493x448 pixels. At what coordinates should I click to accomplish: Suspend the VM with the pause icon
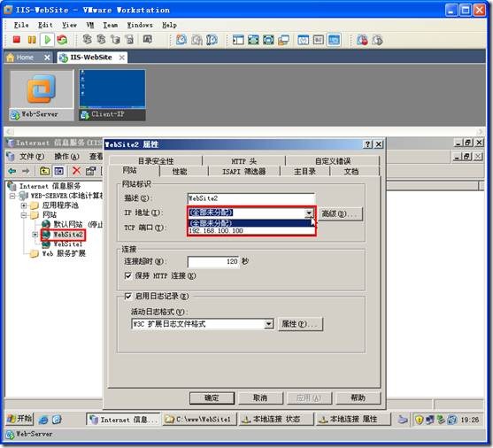[32, 40]
